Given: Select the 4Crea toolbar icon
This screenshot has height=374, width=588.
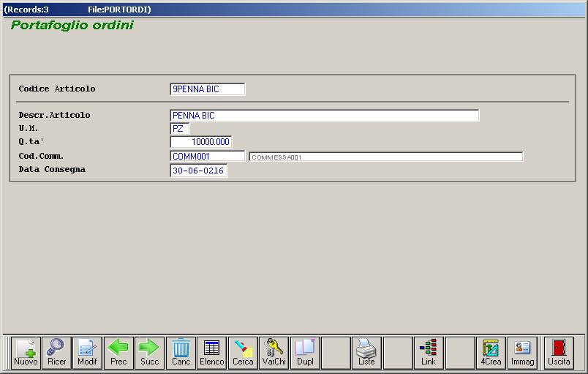Looking at the screenshot, I should 491,353.
